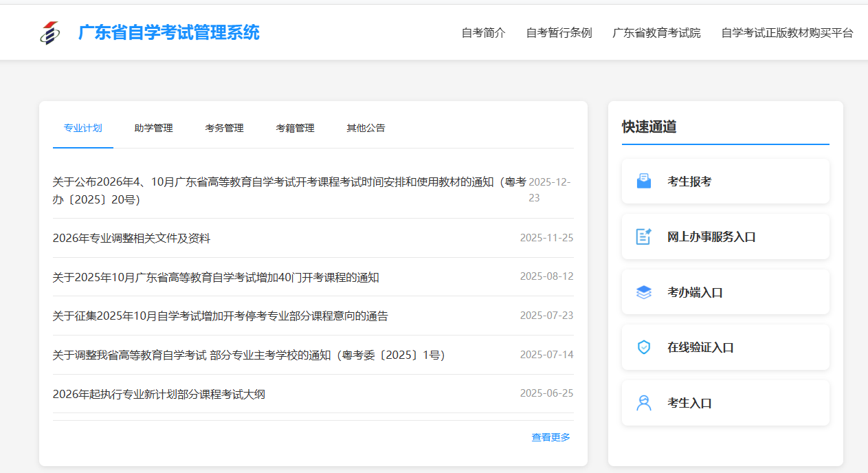Open the 2026年专业调整相关文件及资料 notice
868x473 pixels.
(x=131, y=239)
